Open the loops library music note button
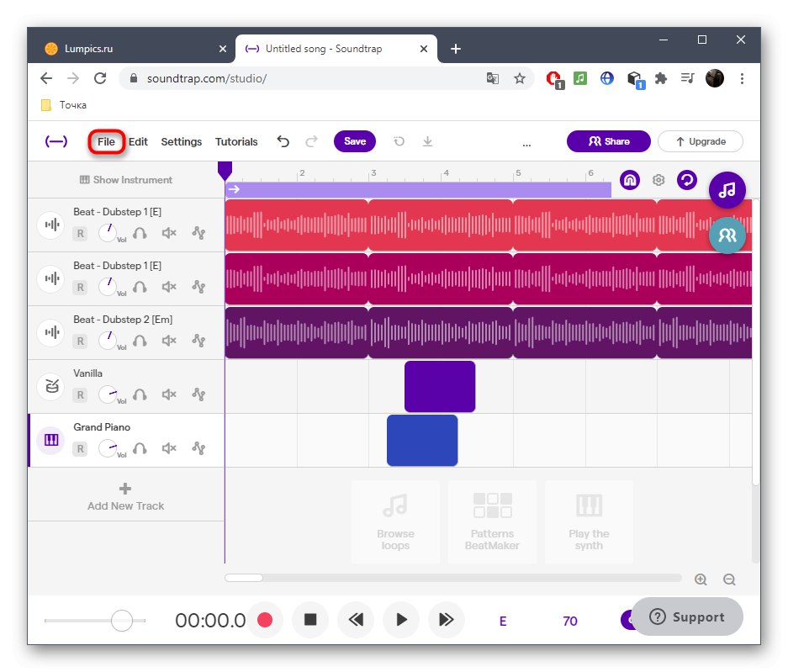 coord(727,190)
